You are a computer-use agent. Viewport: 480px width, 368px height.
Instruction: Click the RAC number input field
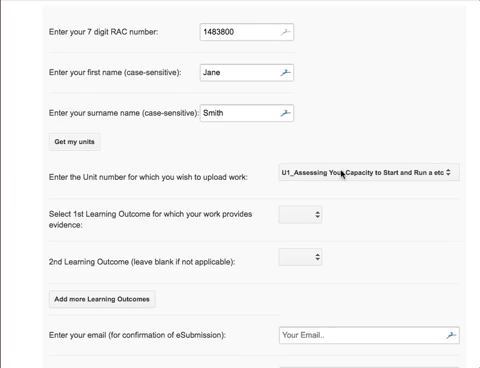click(x=247, y=32)
